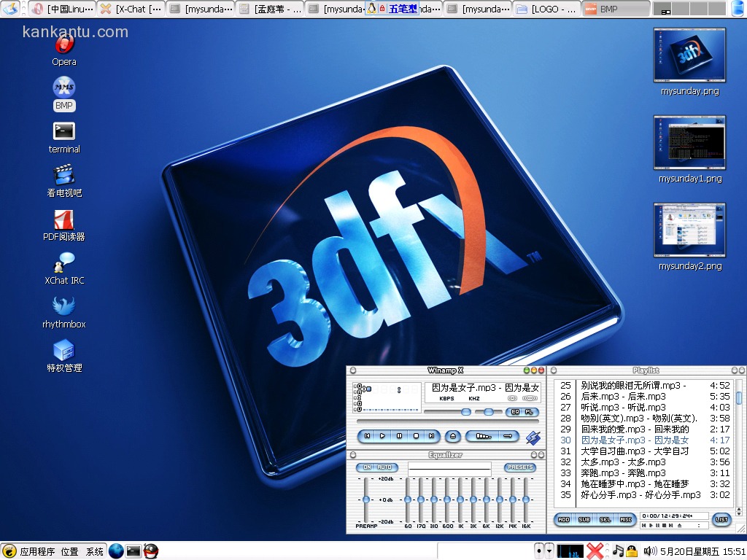Open the Opera desktop icon

pos(64,50)
